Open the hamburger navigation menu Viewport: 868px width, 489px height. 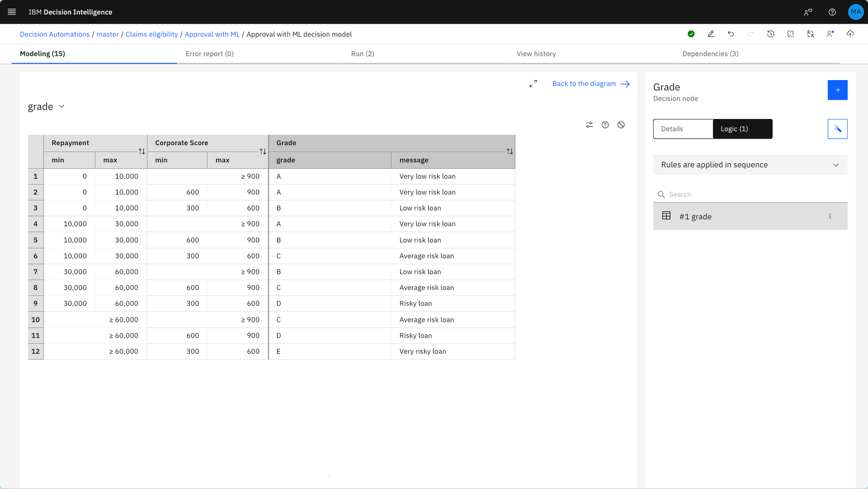click(12, 12)
